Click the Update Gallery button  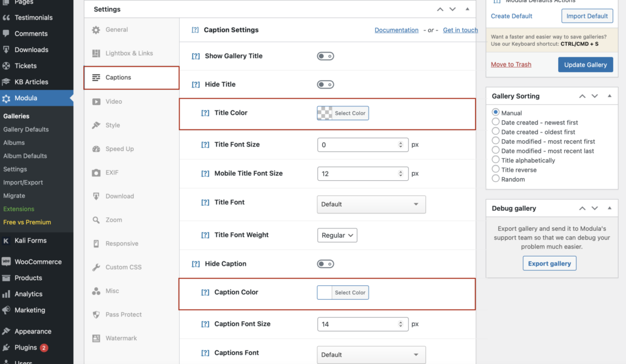585,65
